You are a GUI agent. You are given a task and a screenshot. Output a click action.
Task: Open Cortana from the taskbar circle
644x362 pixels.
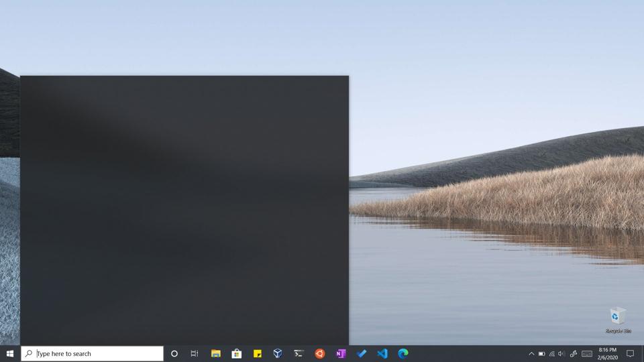pos(174,353)
